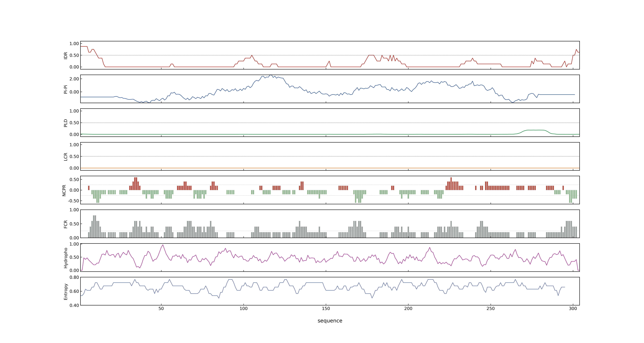The height and width of the screenshot is (343, 644).
Task: Click the x-axis tick label 150
Action: (326, 309)
